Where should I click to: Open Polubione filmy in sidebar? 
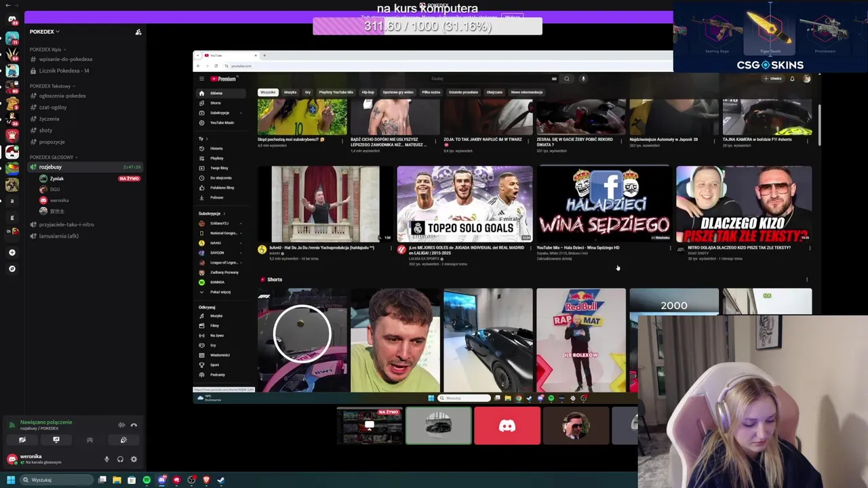(220, 188)
